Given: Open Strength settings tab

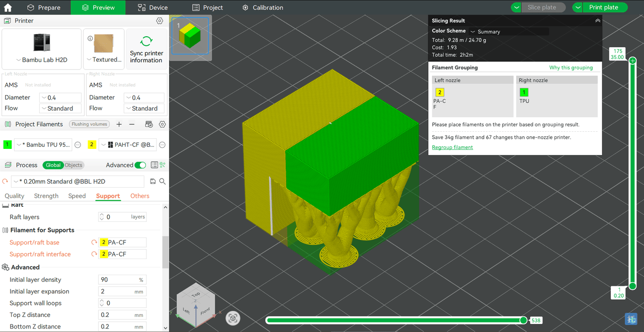Looking at the screenshot, I should tap(46, 196).
